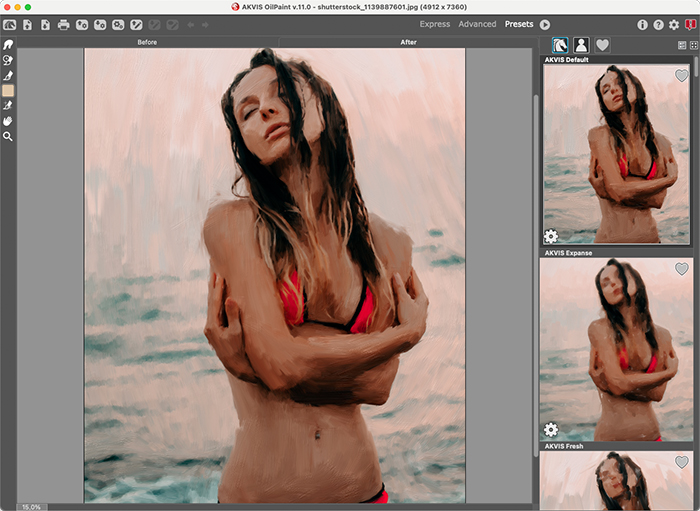
Task: Open settings gear on AKVIS Expanse thumbnail
Action: (551, 429)
